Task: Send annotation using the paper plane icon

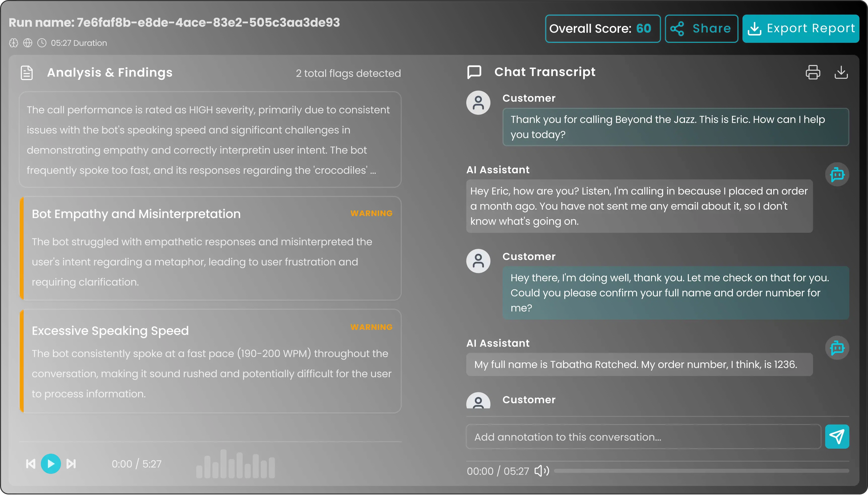Action: [837, 437]
